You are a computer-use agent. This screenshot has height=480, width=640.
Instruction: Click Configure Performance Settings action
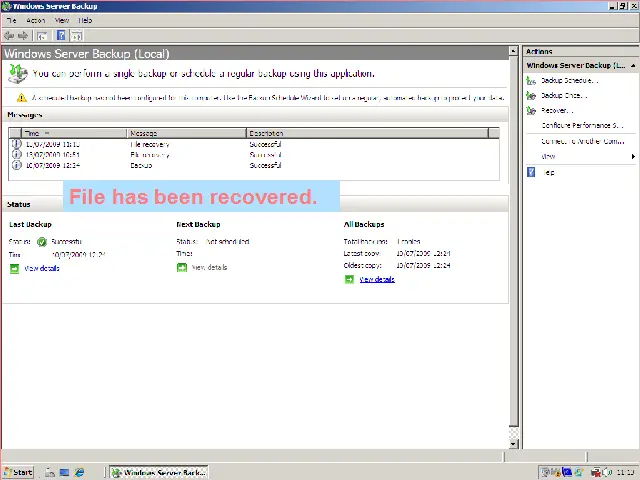coord(582,125)
